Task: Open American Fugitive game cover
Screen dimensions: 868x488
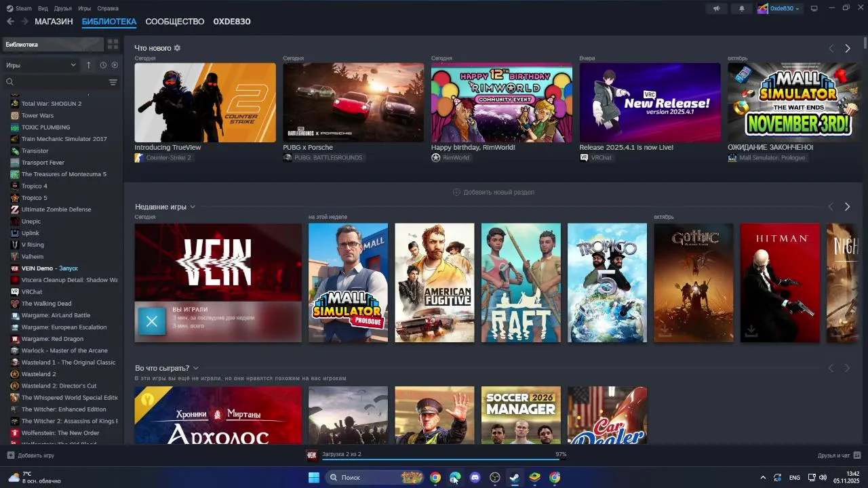Action: tap(435, 283)
